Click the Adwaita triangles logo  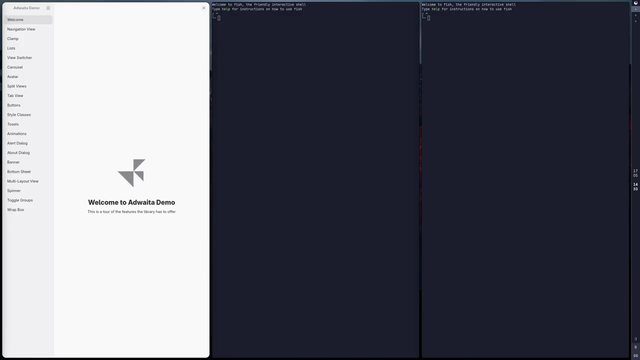coord(131,173)
